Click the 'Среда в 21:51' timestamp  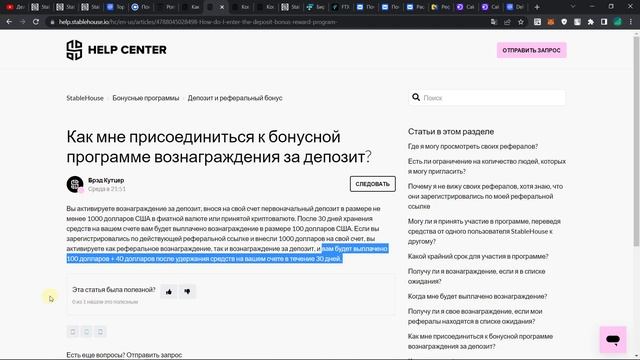107,189
